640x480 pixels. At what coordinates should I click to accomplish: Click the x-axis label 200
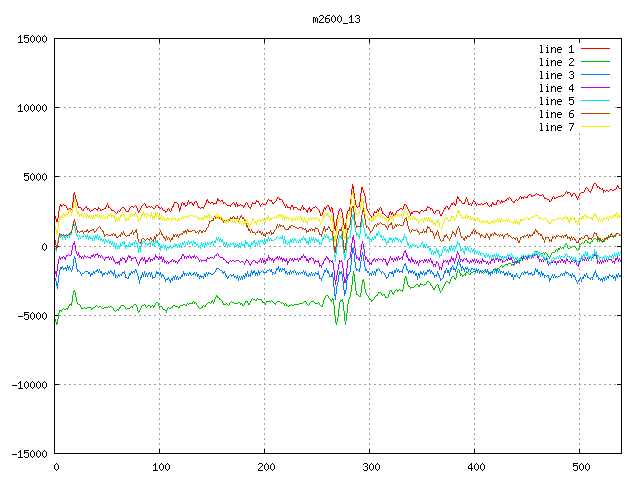click(266, 467)
